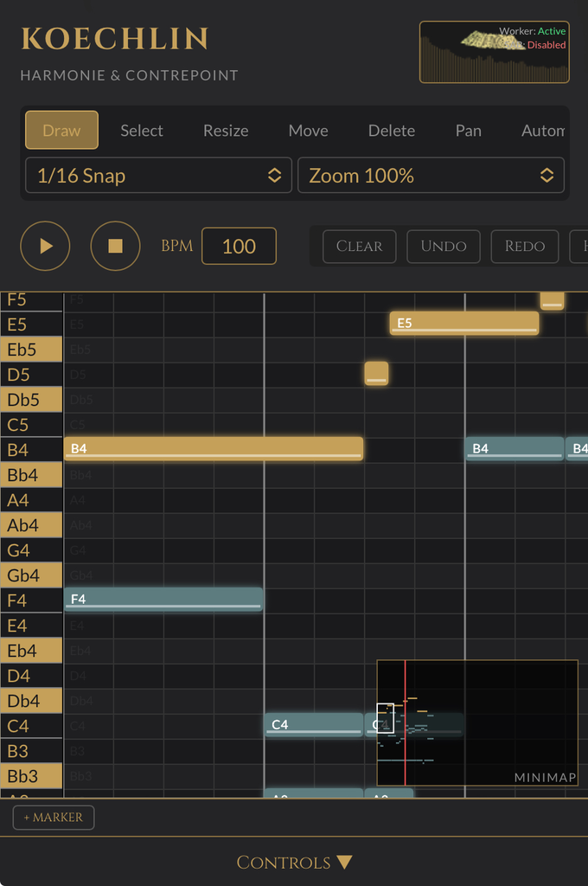
Task: Click the Redo button
Action: tap(525, 246)
